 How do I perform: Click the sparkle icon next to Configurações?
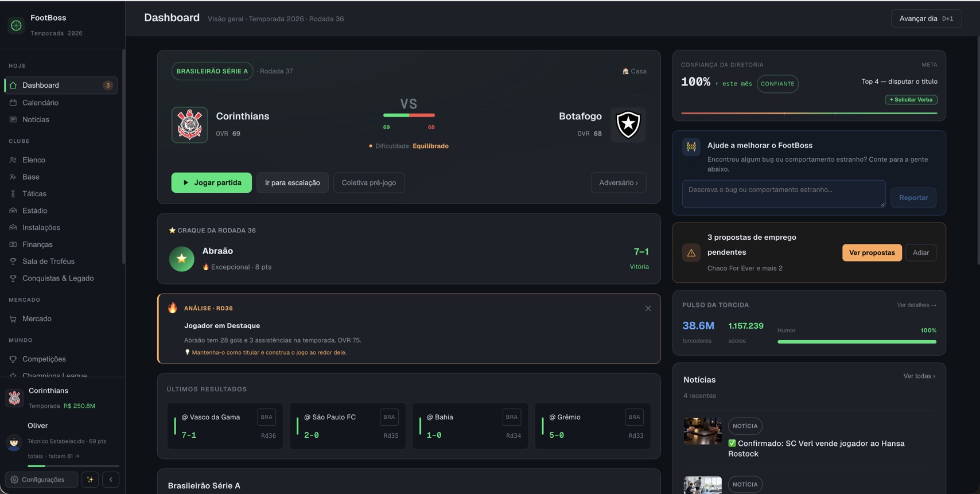(90, 480)
